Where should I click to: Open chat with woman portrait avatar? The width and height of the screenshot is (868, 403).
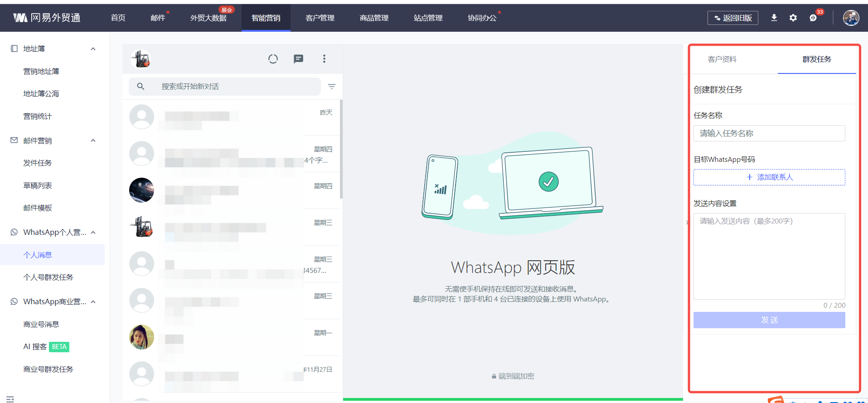coord(141,337)
